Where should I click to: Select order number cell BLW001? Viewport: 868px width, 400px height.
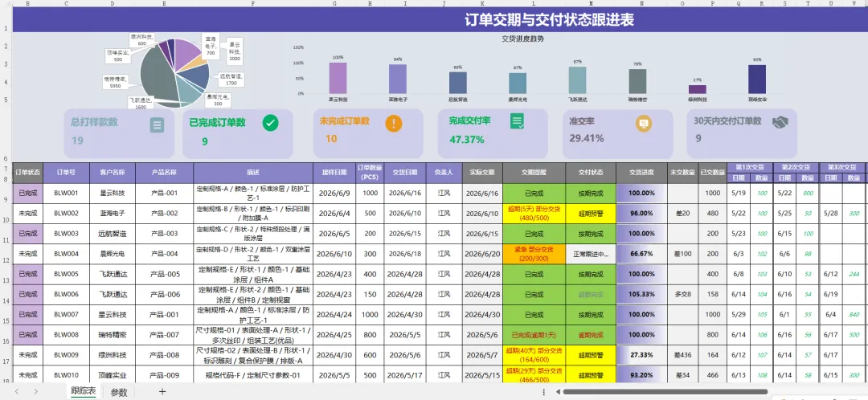67,193
